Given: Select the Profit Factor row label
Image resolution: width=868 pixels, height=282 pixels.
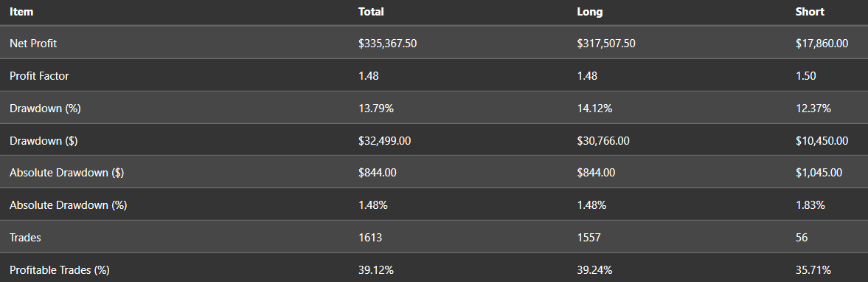Looking at the screenshot, I should coord(39,76).
